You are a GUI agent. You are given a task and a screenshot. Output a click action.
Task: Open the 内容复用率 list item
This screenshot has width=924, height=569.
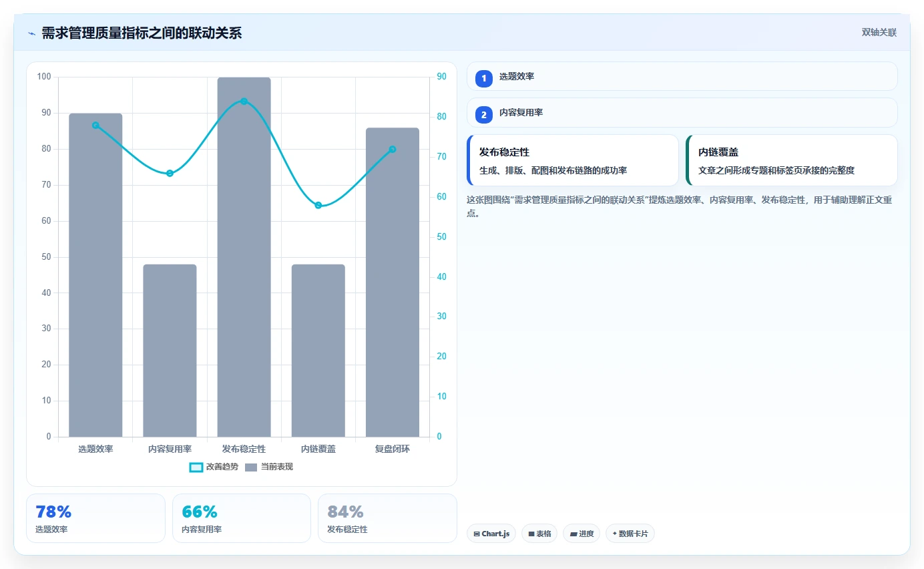tap(682, 113)
